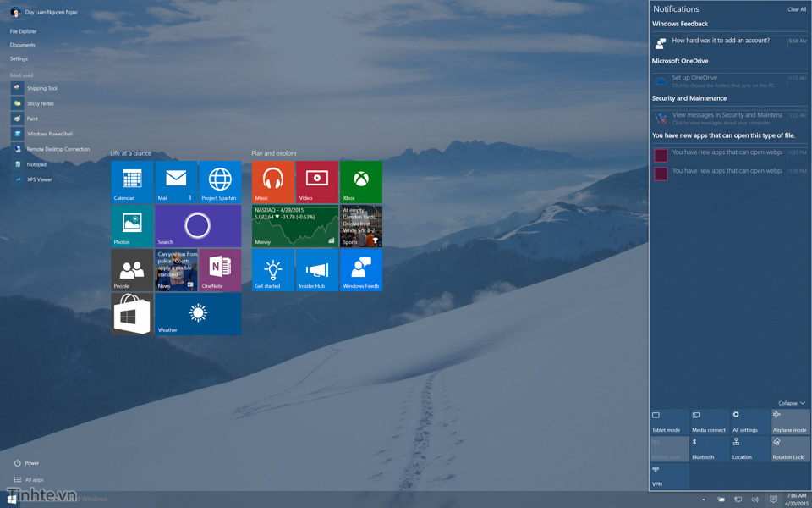Click the action center taskbar icon
This screenshot has height=508, width=812.
click(773, 500)
